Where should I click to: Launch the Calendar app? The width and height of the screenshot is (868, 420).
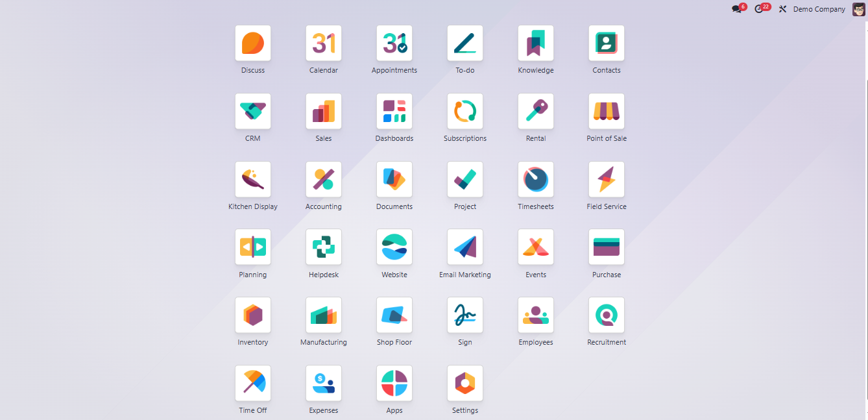pyautogui.click(x=323, y=43)
